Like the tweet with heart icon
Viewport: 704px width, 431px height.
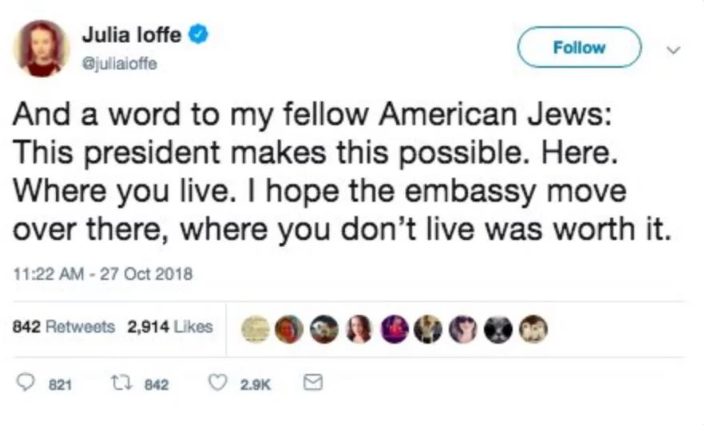point(218,383)
